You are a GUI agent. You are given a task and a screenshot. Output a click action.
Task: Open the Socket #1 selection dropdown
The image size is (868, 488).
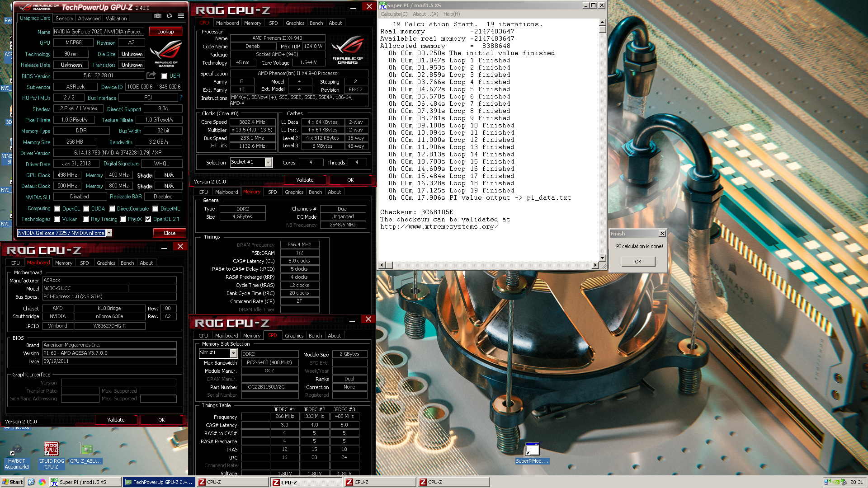click(268, 162)
